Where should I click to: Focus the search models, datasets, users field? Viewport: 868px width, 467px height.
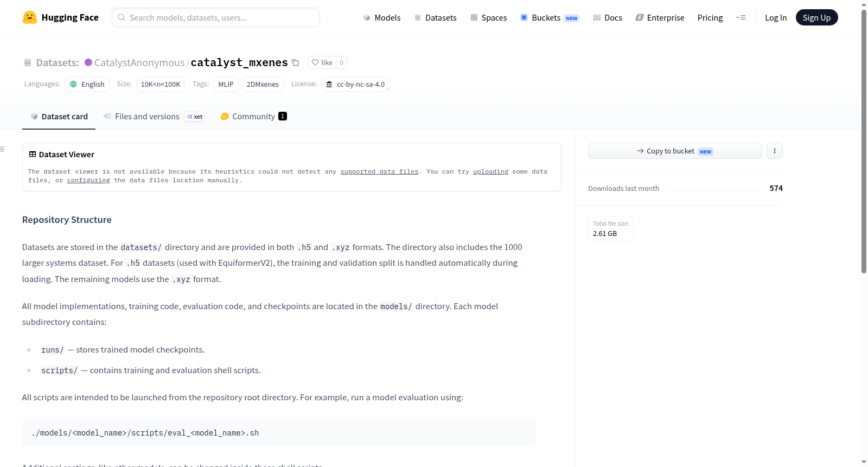(x=216, y=17)
